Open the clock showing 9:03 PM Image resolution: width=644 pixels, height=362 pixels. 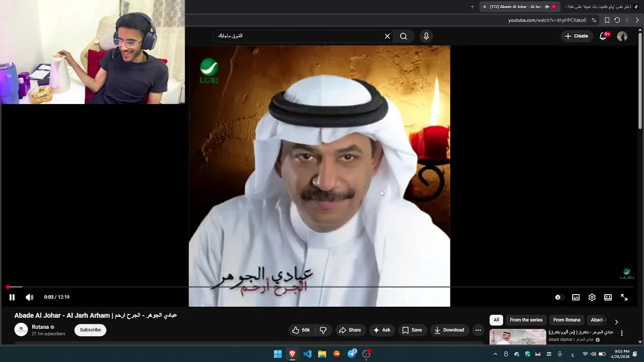(x=620, y=354)
